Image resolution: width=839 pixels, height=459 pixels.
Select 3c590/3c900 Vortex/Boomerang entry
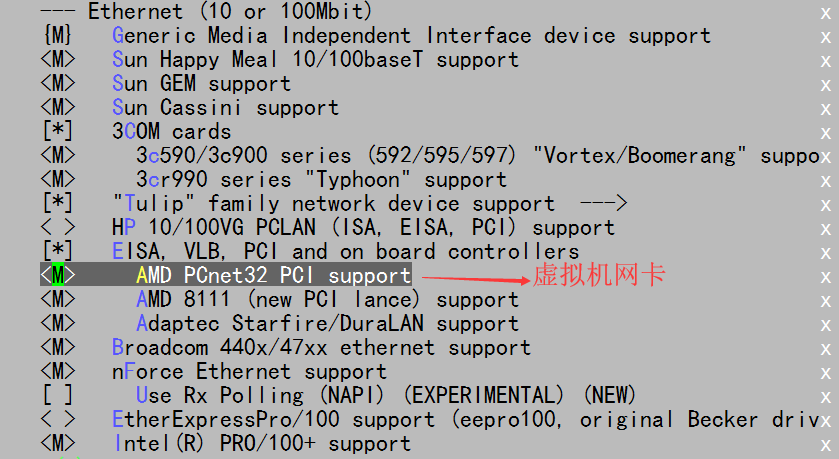coord(477,155)
